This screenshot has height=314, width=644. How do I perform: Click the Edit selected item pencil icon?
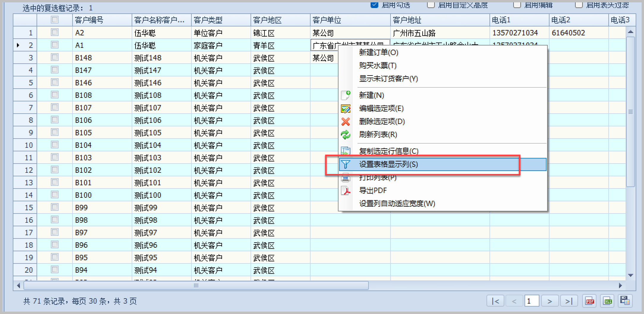(x=346, y=109)
